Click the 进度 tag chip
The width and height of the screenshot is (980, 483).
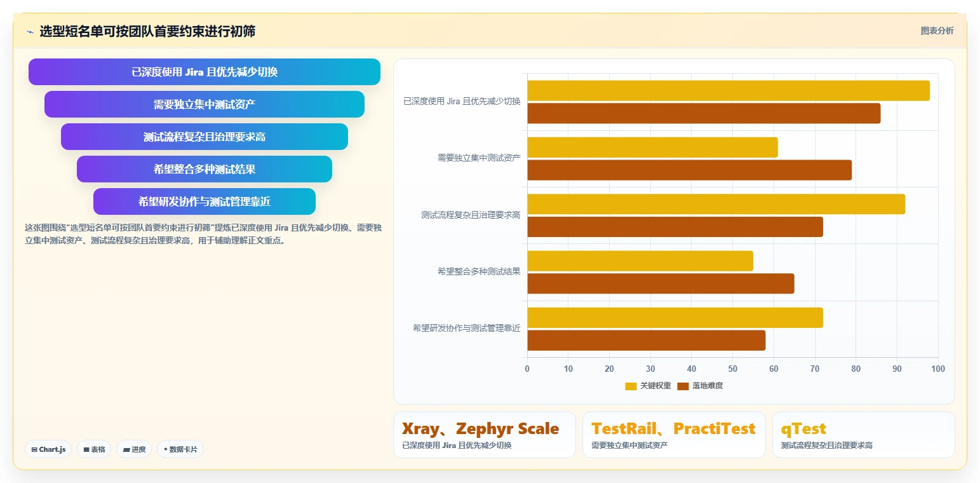pos(134,449)
